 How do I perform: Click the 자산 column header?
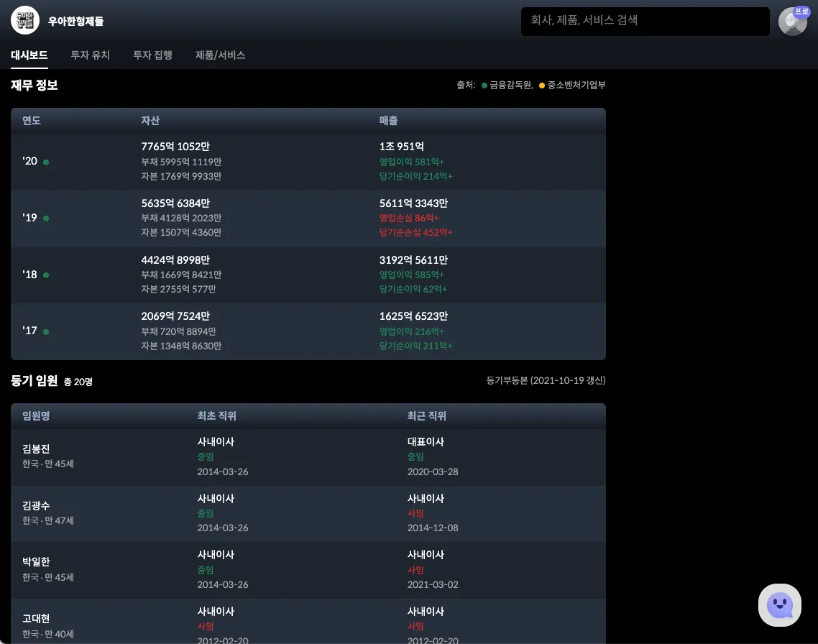pyautogui.click(x=150, y=121)
